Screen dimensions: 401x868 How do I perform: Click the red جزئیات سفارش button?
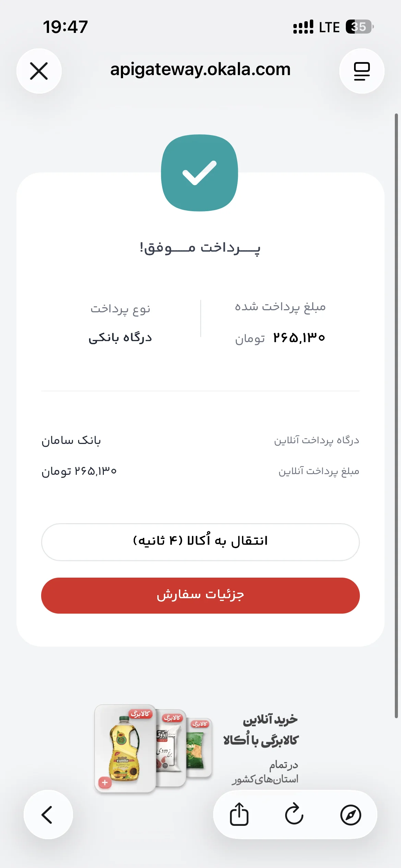200,595
